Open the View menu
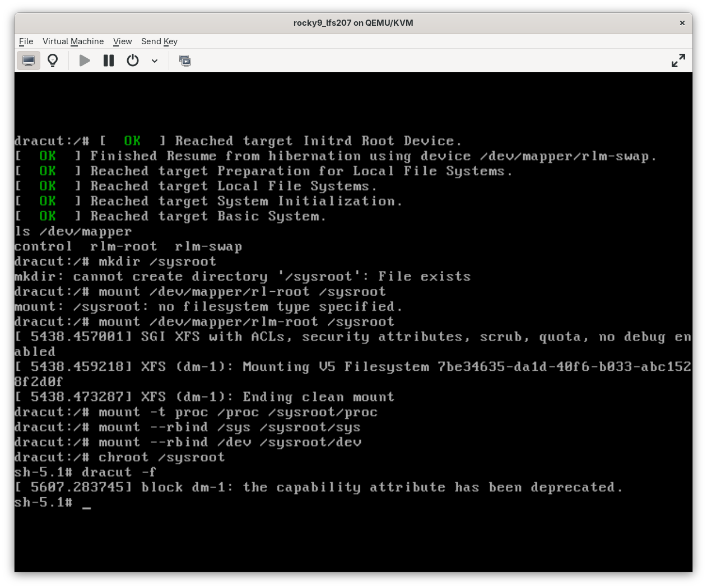The width and height of the screenshot is (707, 588). pos(122,41)
